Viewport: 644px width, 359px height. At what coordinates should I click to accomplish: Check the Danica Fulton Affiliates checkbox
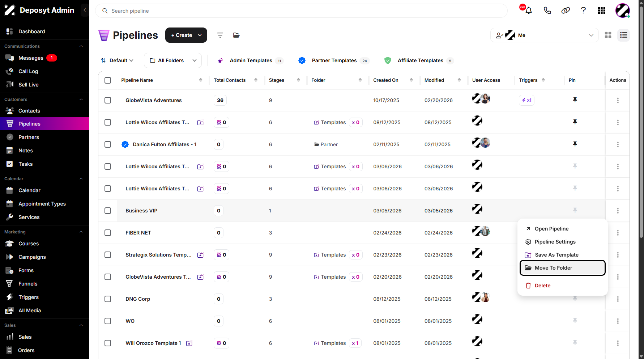tap(108, 144)
